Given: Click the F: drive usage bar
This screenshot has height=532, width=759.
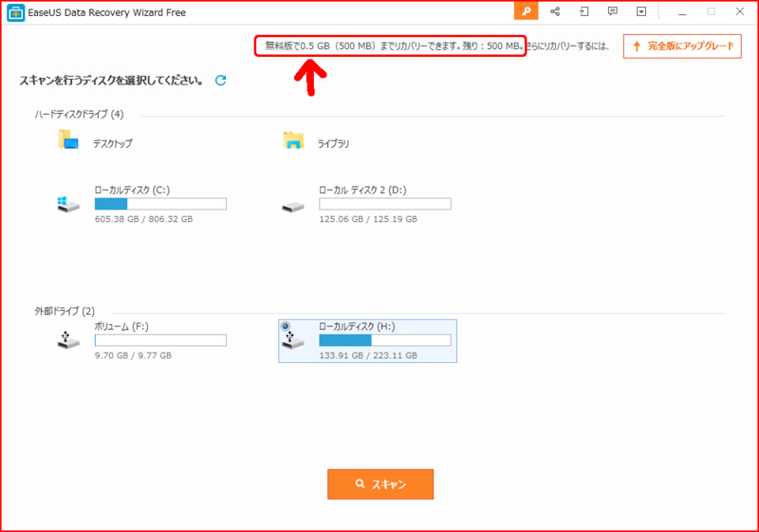Looking at the screenshot, I should pos(160,340).
